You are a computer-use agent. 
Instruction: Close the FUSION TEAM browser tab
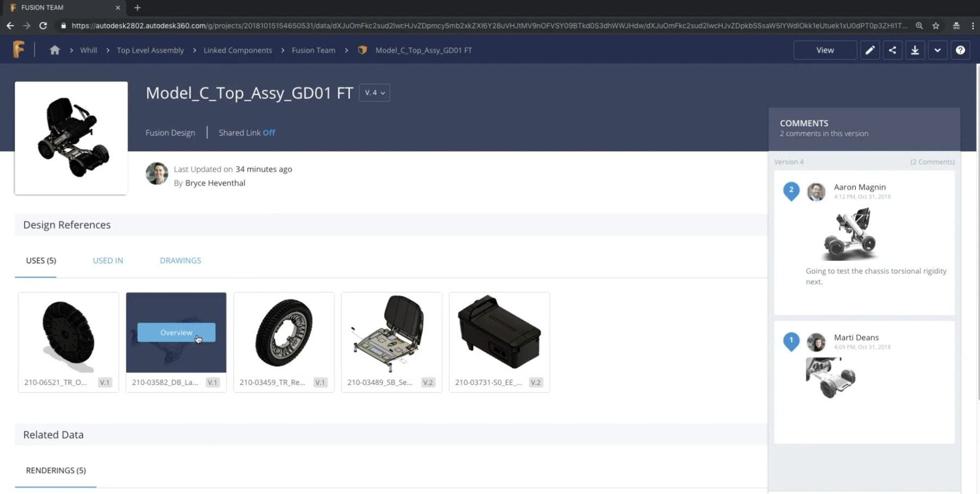click(x=118, y=8)
